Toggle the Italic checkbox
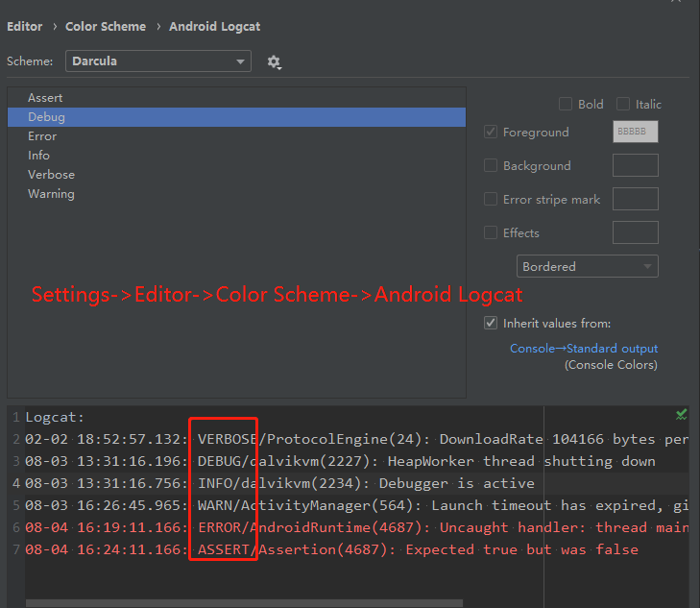This screenshot has width=700, height=608. coord(623,104)
